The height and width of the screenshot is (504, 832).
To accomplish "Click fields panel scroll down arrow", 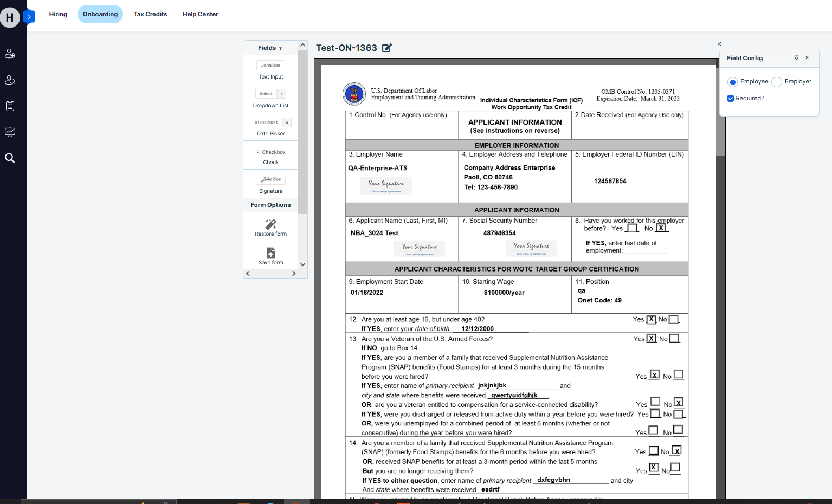I will (303, 264).
